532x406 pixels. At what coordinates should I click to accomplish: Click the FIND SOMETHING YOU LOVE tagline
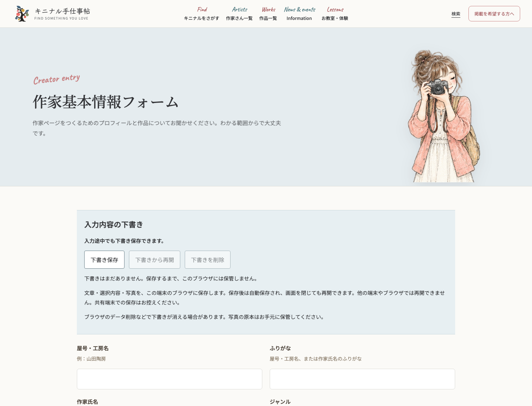(x=61, y=18)
